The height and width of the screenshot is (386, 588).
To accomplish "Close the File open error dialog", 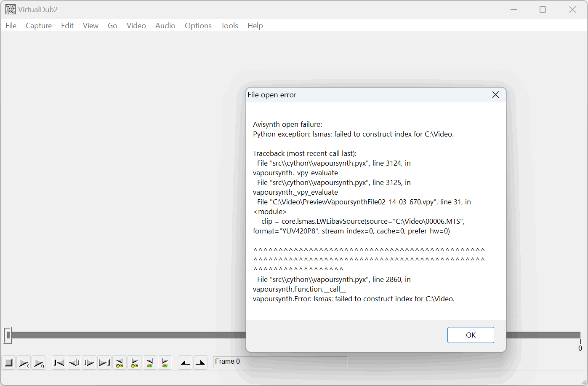I will [x=495, y=95].
